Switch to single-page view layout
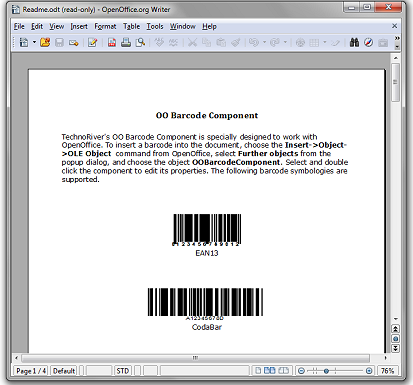Image resolution: width=413 pixels, height=385 pixels. click(x=258, y=371)
